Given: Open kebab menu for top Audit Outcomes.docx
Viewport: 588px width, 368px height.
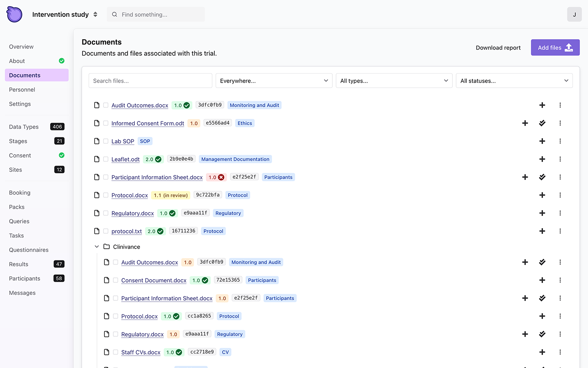Looking at the screenshot, I should click(x=560, y=105).
